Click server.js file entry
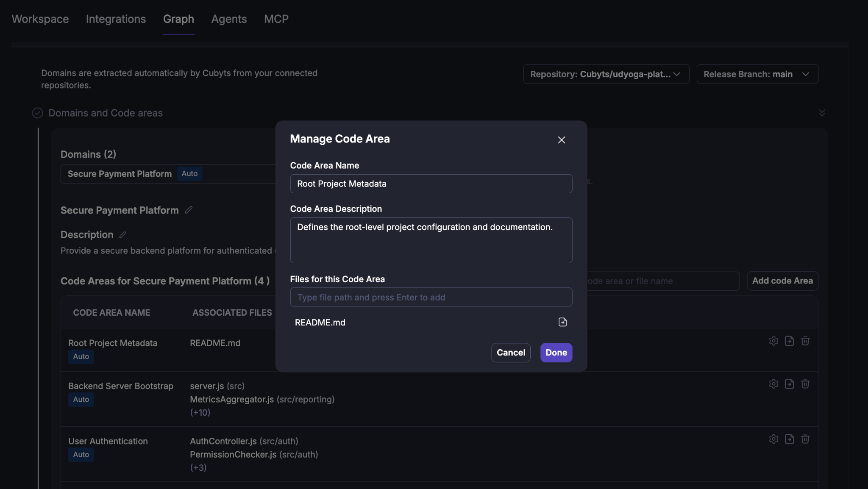The height and width of the screenshot is (489, 868). point(217,386)
